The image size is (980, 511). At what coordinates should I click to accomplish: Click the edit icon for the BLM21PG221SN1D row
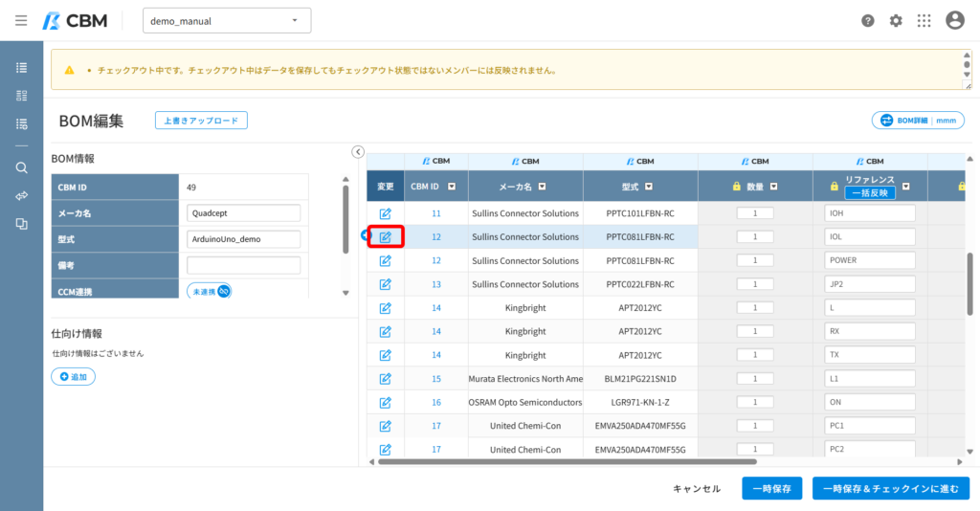(385, 379)
